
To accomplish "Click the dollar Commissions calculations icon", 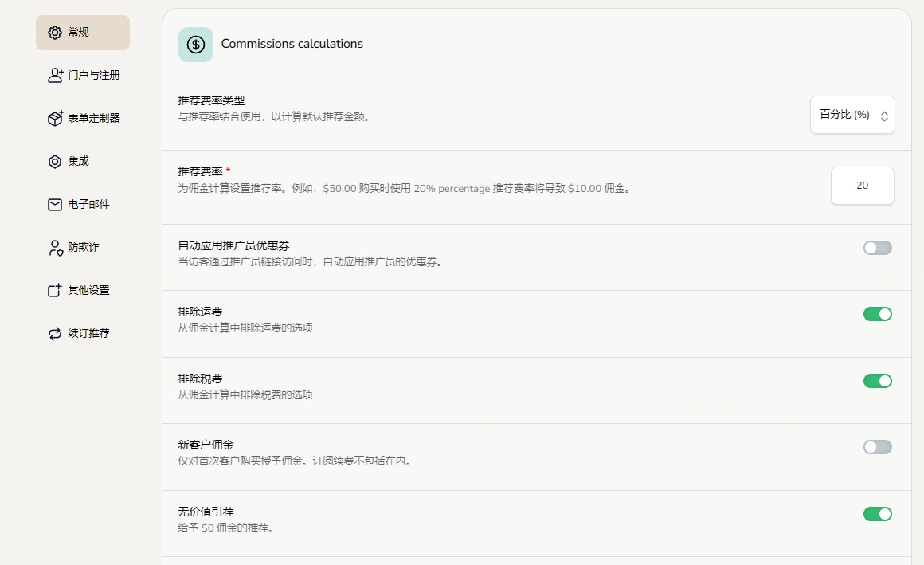I will pos(195,44).
